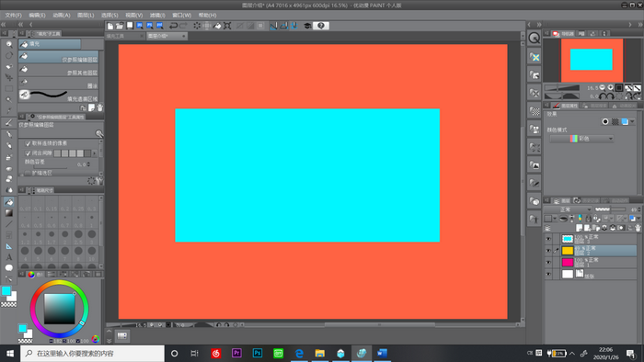Select the Fill bucket tool in toolbox
644x362 pixels.
(8, 202)
